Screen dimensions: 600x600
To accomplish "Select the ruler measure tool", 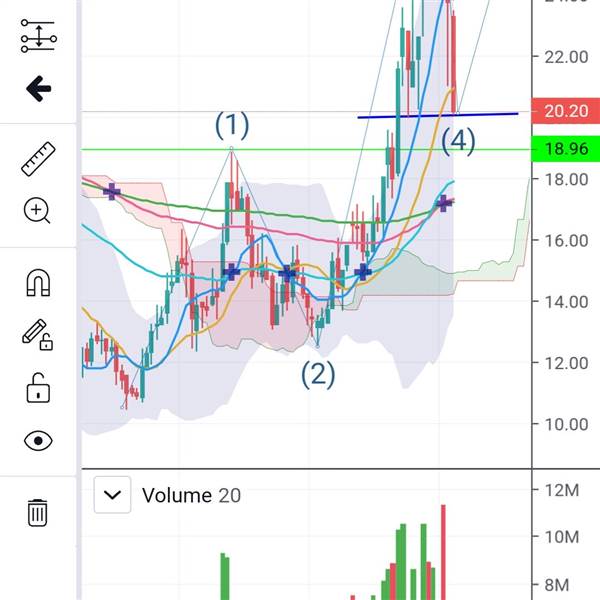I will (38, 159).
